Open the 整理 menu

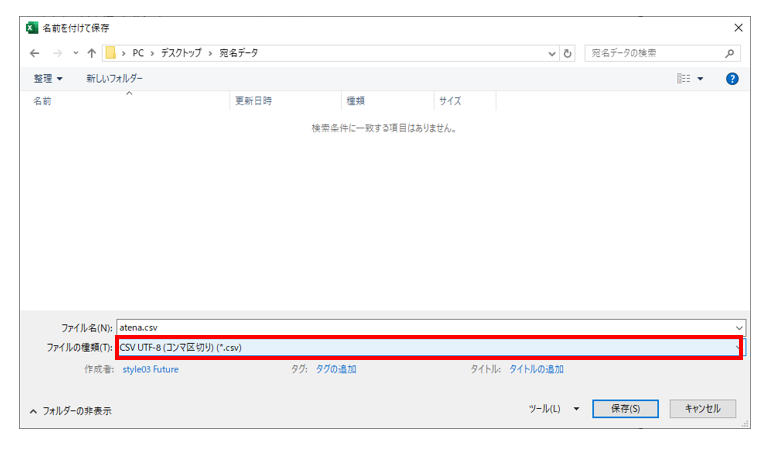pyautogui.click(x=48, y=78)
